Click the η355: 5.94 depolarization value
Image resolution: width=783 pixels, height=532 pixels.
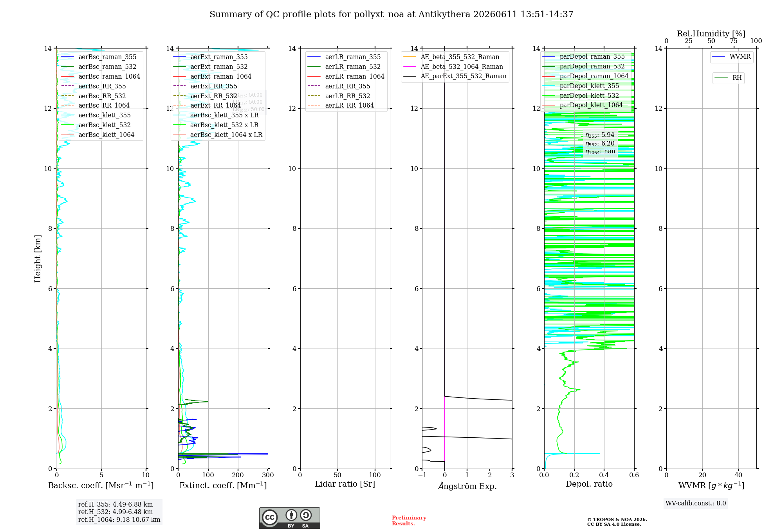600,135
